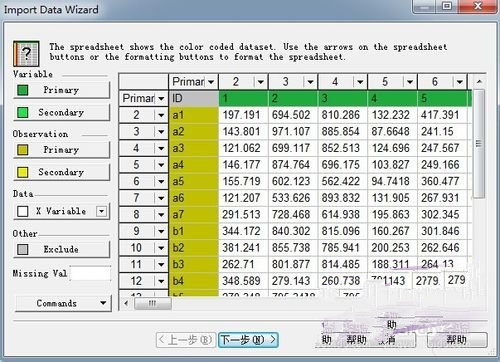Open row 4 header dropdown arrow
Viewport: 500px width, 362px height.
(161, 148)
